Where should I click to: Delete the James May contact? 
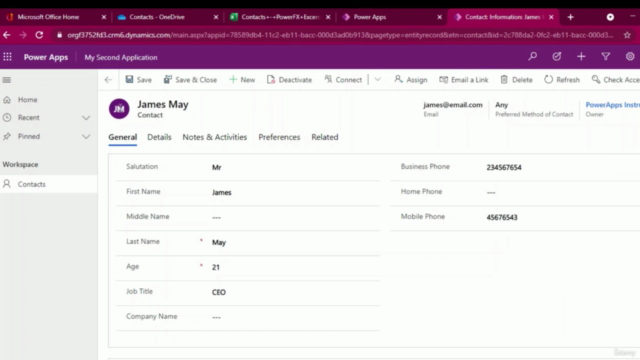point(516,80)
